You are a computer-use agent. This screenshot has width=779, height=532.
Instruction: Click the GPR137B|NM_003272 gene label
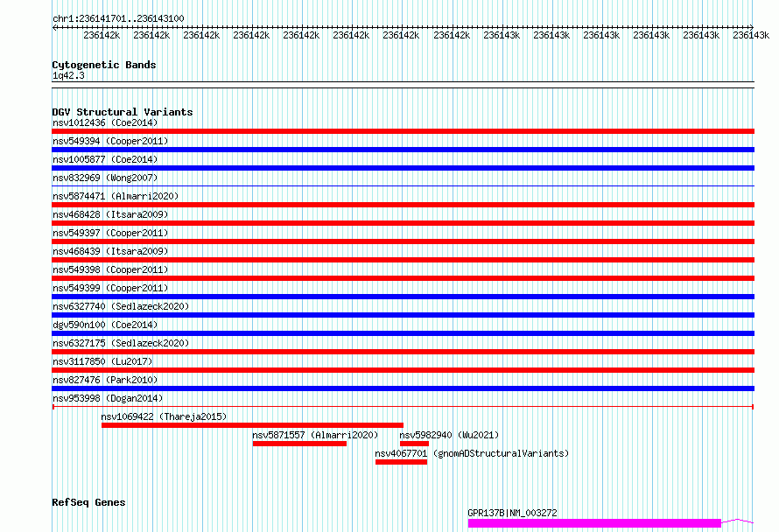click(x=512, y=513)
